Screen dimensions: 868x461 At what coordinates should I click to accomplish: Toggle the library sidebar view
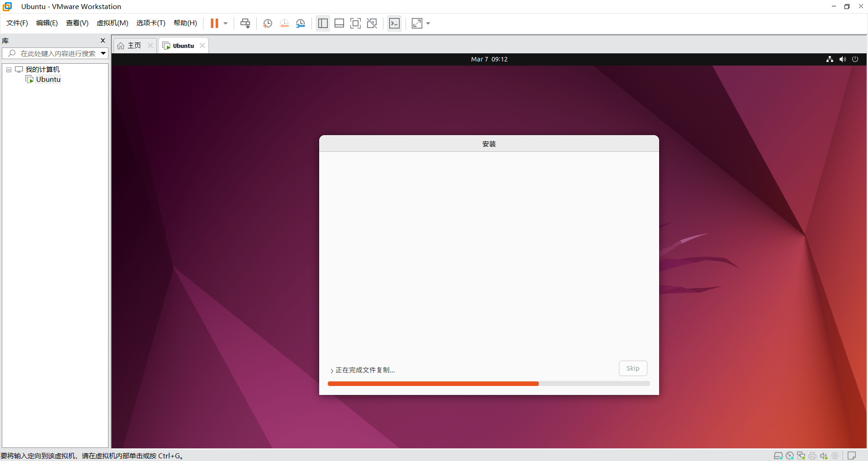coord(323,24)
